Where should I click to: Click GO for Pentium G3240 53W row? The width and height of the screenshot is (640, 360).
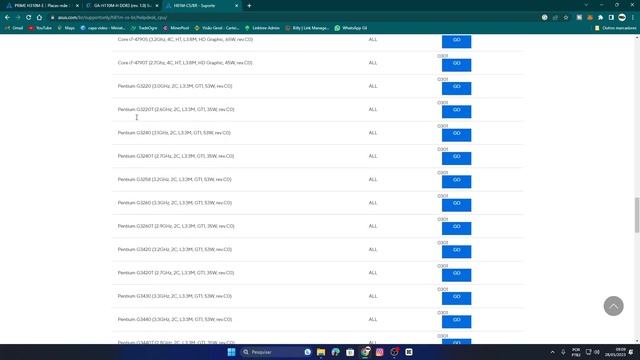[456, 134]
